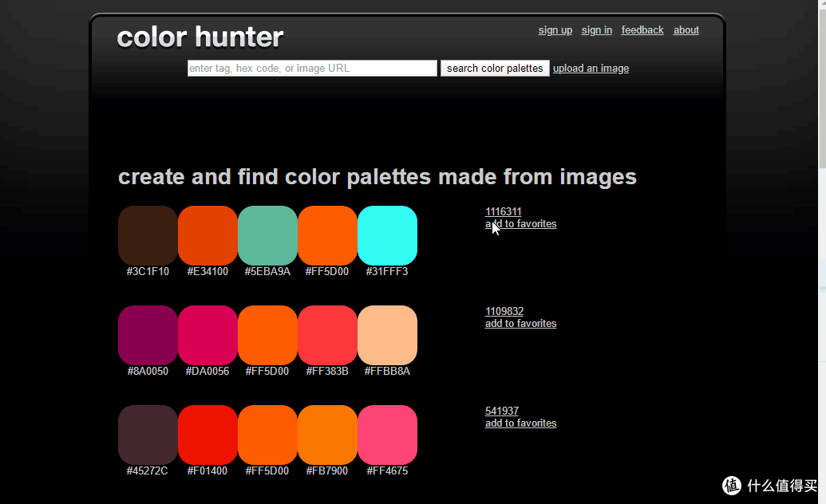This screenshot has width=826, height=504.
Task: Open palette 1116311
Action: point(503,211)
